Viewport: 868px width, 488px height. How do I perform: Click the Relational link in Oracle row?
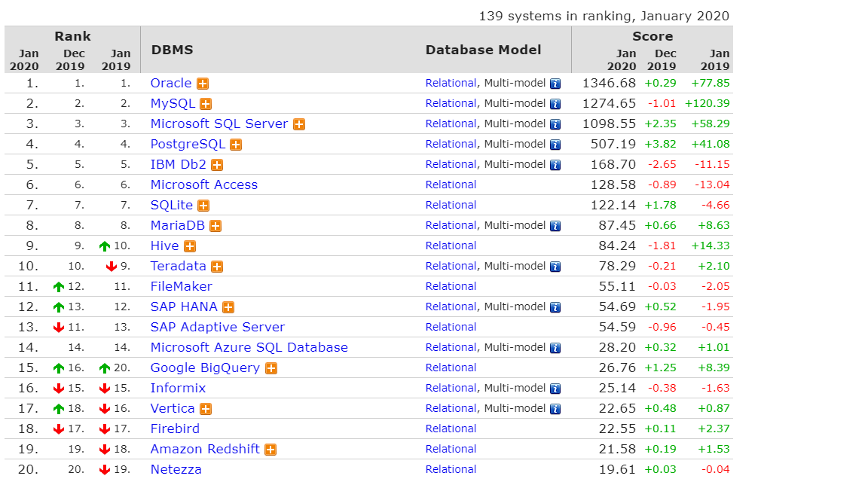[451, 83]
